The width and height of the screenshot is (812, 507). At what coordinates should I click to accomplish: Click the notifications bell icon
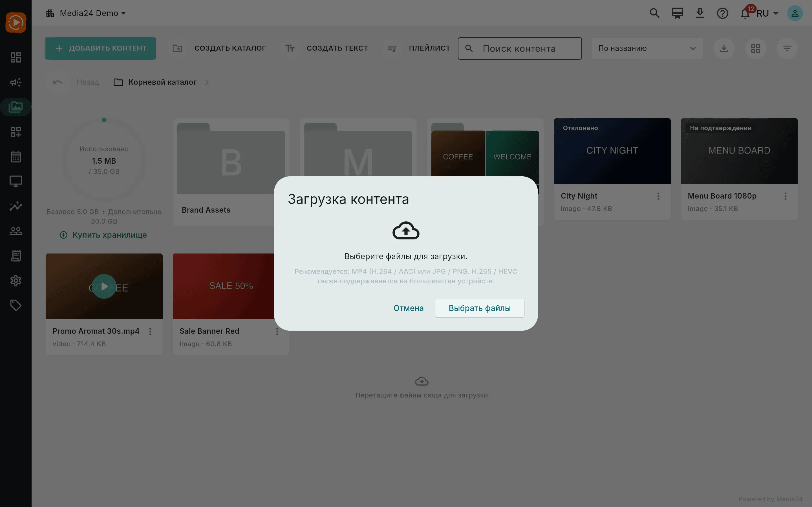tap(745, 14)
